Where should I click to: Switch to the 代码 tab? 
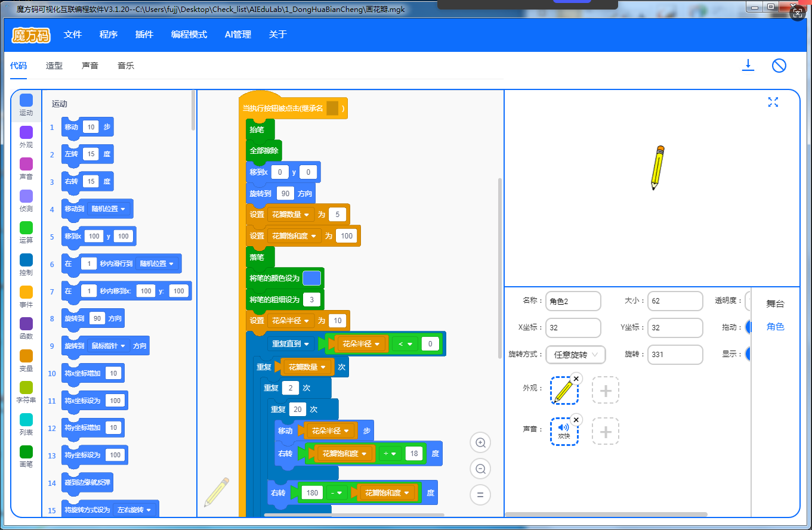pyautogui.click(x=18, y=66)
